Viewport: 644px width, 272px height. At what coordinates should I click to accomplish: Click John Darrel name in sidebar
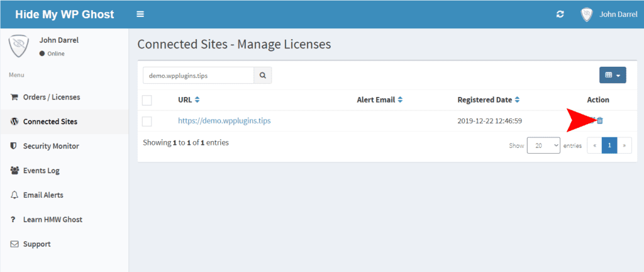58,40
